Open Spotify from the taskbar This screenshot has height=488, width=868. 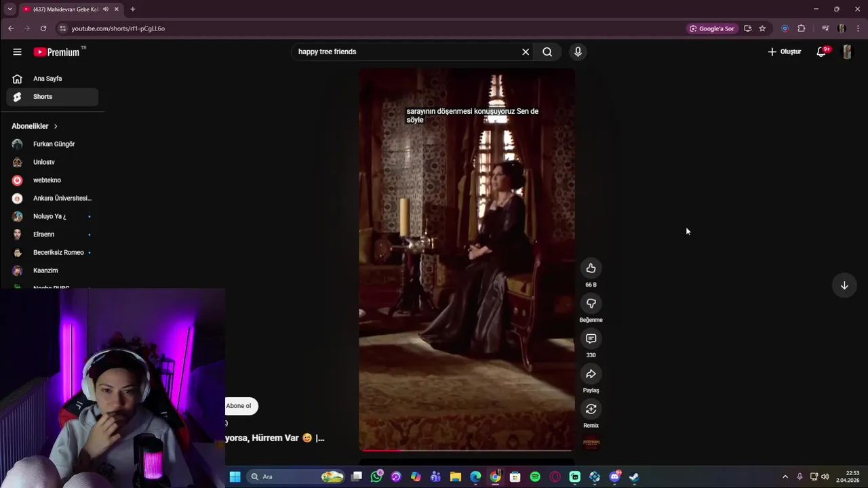click(535, 476)
